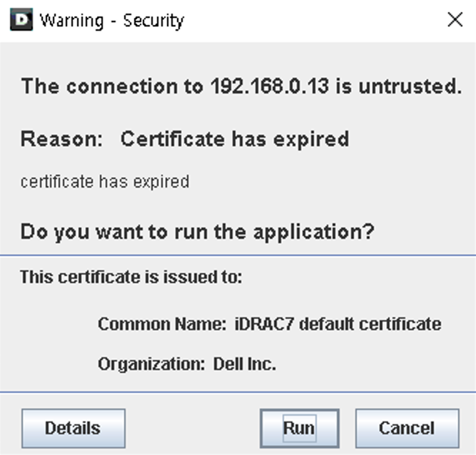Select the 'iDRAC7 default certificate' value
This screenshot has width=476, height=455.
pos(338,324)
